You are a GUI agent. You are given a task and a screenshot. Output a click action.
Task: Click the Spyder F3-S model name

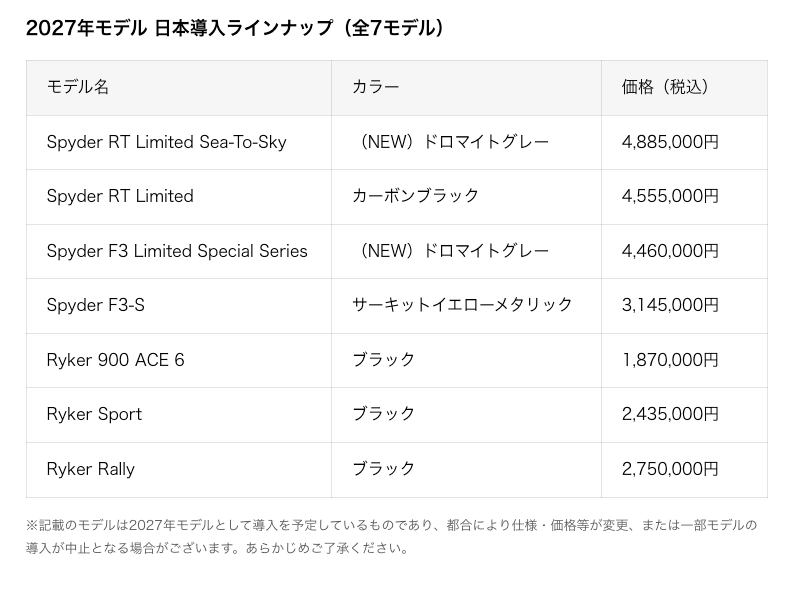tap(96, 305)
